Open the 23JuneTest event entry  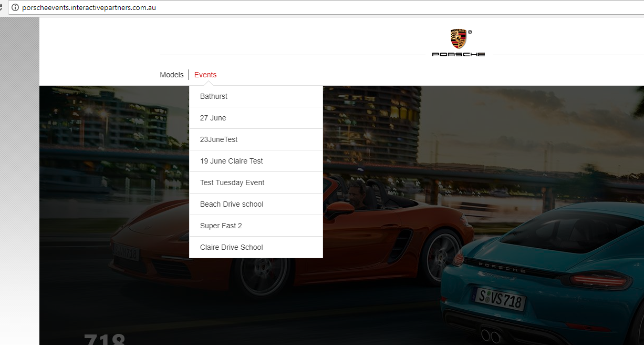pos(219,139)
